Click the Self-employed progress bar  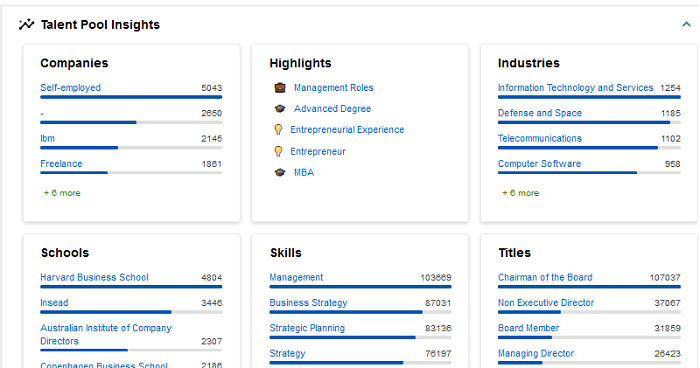point(131,97)
